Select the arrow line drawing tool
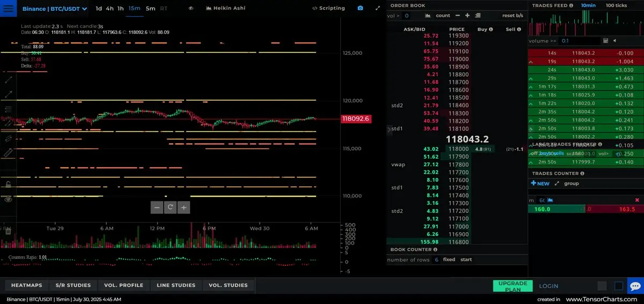The image size is (644, 304). (x=8, y=94)
